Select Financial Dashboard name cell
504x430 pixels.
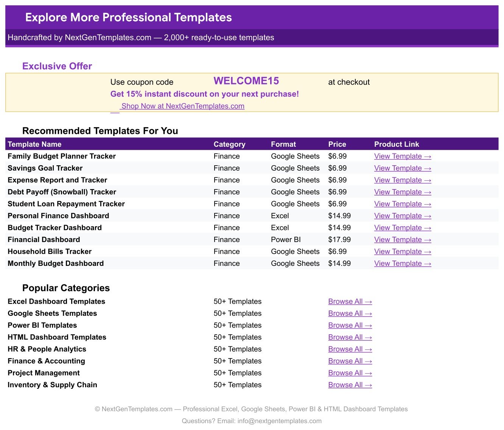pos(44,240)
